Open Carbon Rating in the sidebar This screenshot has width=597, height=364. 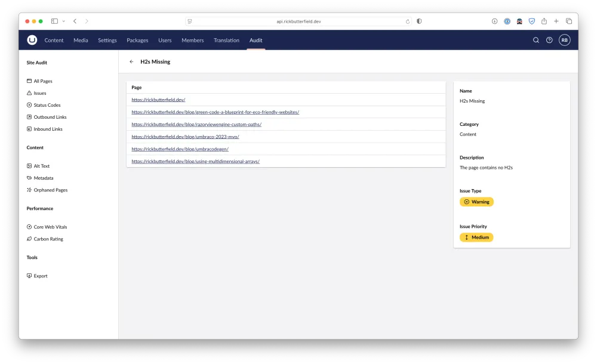[x=48, y=239]
